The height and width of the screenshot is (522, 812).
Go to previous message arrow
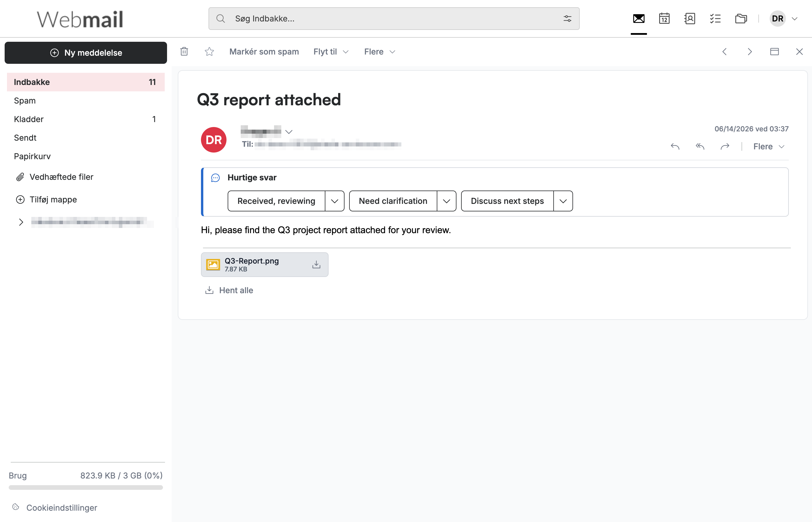724,52
